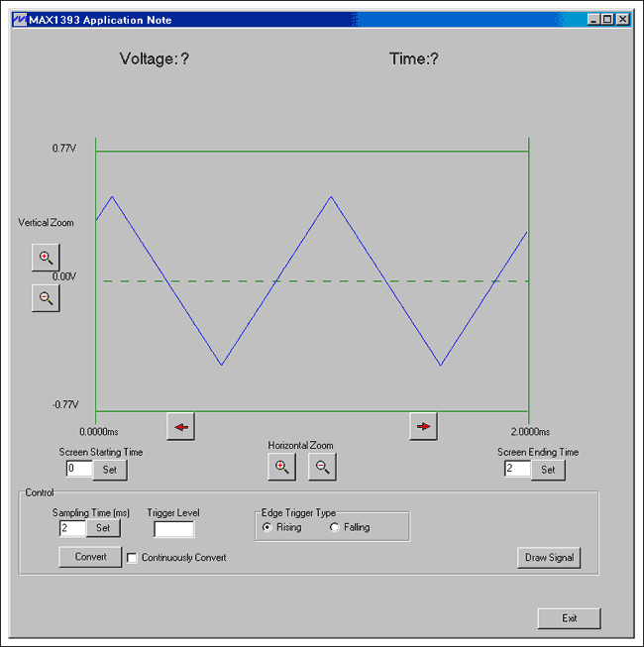Click Set next to Screen Starting Time
Screen dimensions: 644x647
pyautogui.click(x=110, y=470)
